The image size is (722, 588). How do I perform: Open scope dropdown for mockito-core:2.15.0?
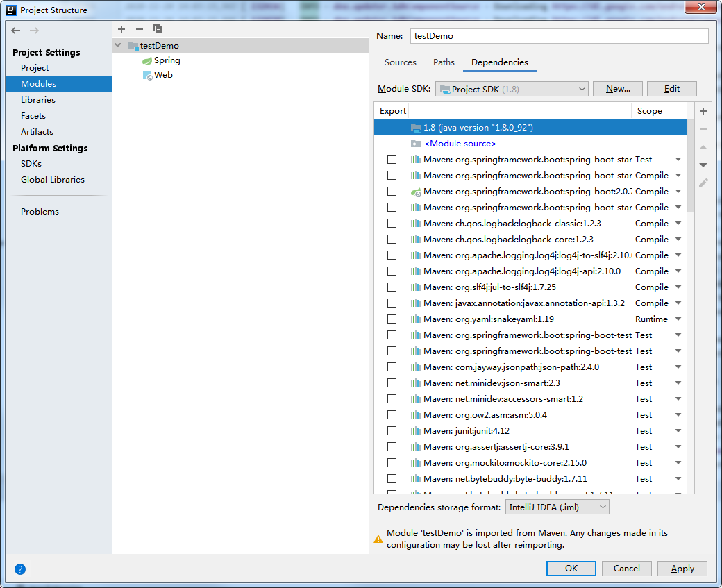(678, 463)
